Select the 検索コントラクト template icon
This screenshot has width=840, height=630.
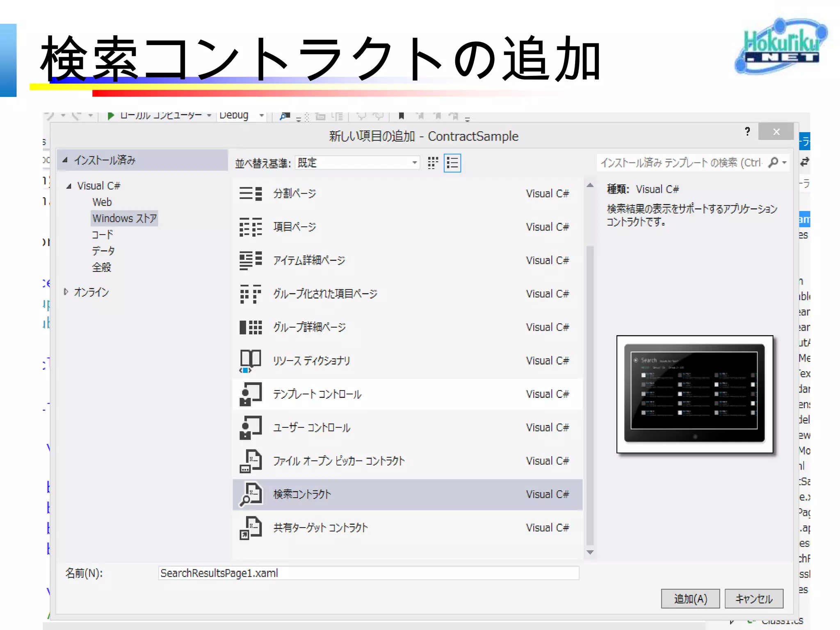[x=251, y=494]
